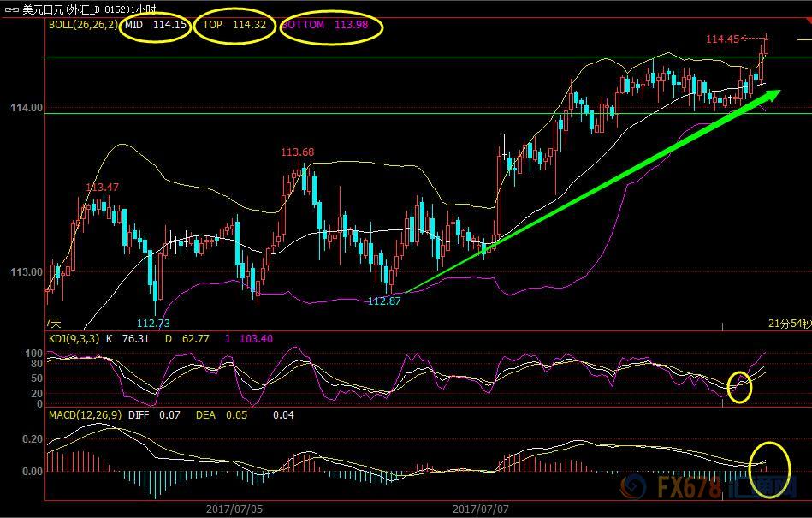Click the 112.73 low price label

pyautogui.click(x=153, y=323)
